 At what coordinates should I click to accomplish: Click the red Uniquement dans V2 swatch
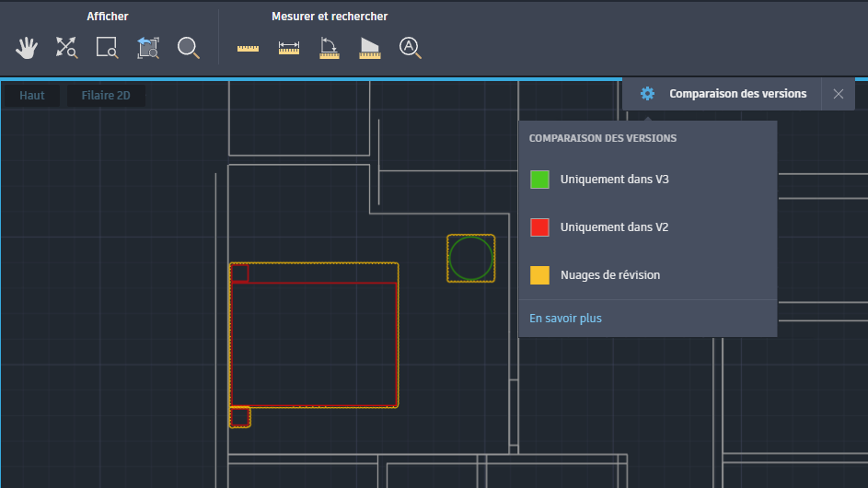(539, 227)
